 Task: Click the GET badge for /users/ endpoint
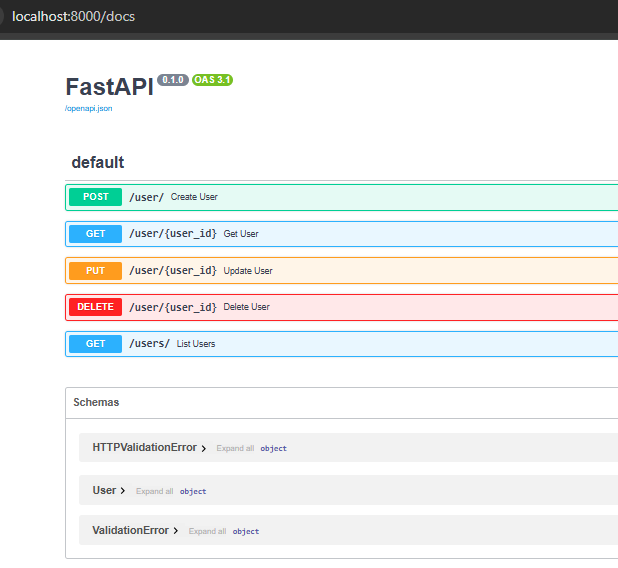96,344
